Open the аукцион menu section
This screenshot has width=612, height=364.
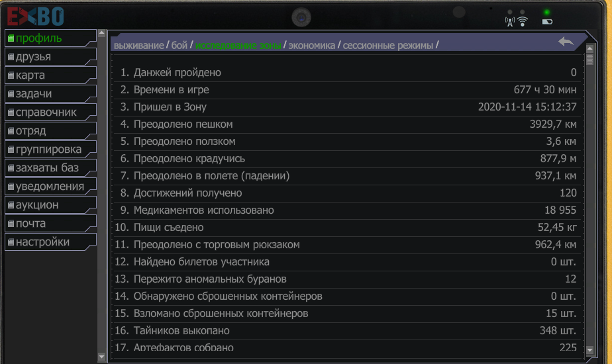point(50,205)
